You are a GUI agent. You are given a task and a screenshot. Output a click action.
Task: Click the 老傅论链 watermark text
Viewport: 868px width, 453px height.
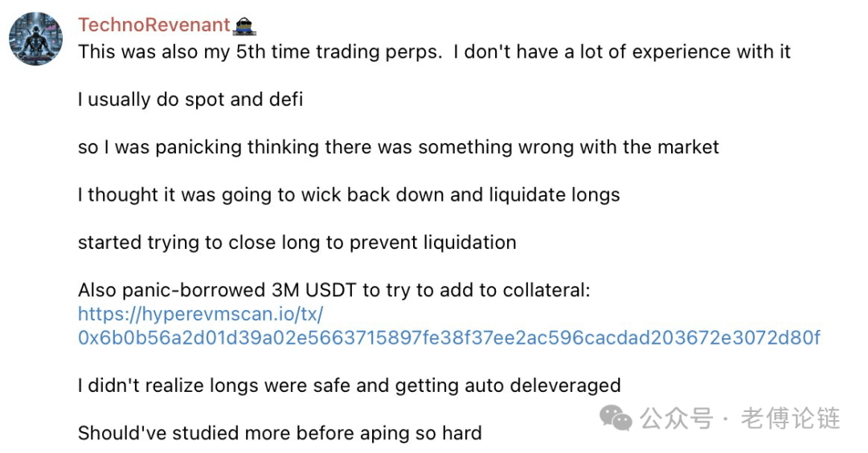click(x=791, y=418)
